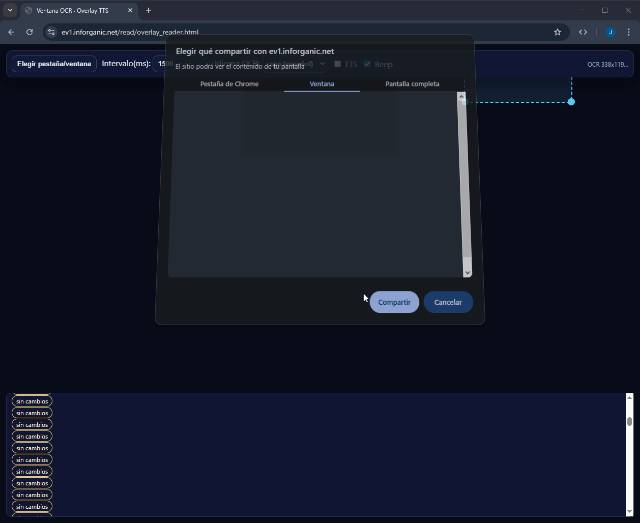Image resolution: width=640 pixels, height=523 pixels.
Task: Click Elegir pestaña/ventana button
Action: 54,64
